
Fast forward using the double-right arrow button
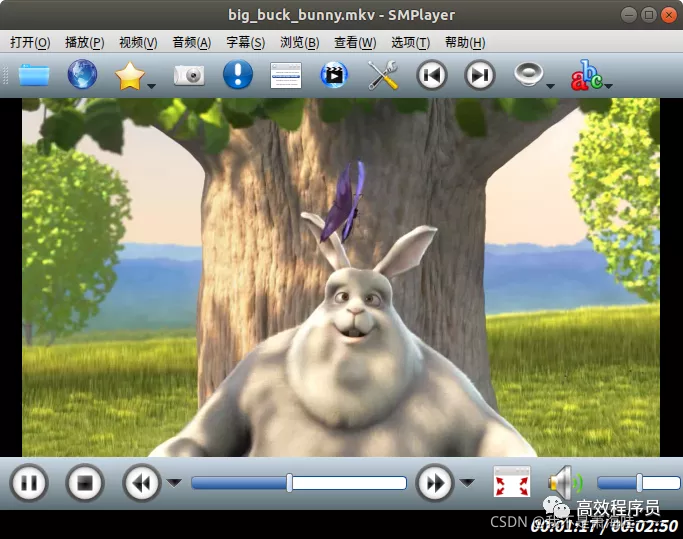(x=434, y=483)
